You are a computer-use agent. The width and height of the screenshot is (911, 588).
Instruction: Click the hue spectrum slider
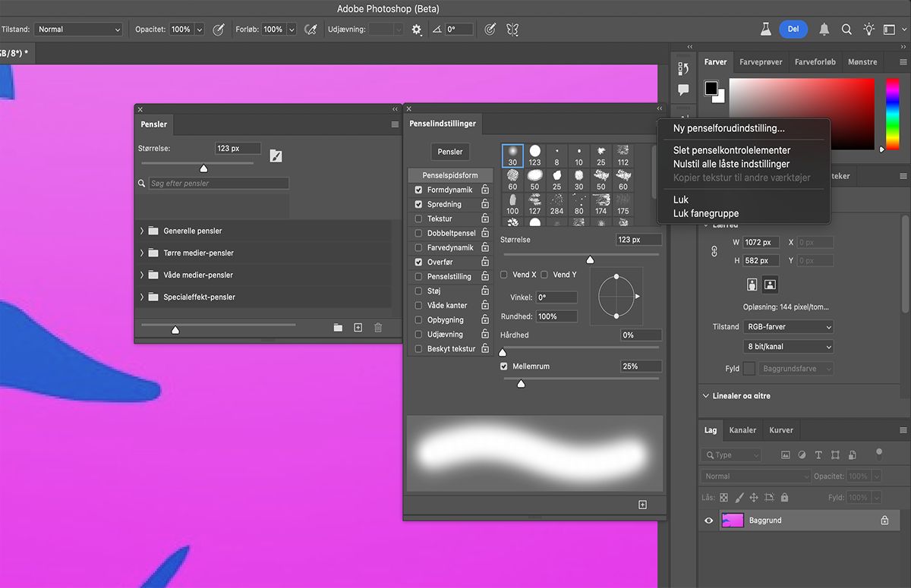click(892, 114)
